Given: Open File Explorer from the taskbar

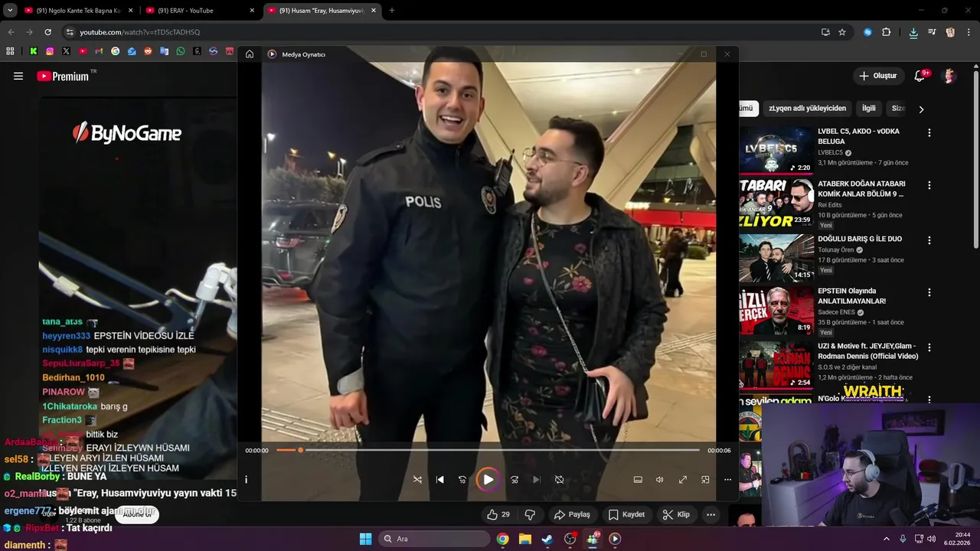Looking at the screenshot, I should 525,539.
